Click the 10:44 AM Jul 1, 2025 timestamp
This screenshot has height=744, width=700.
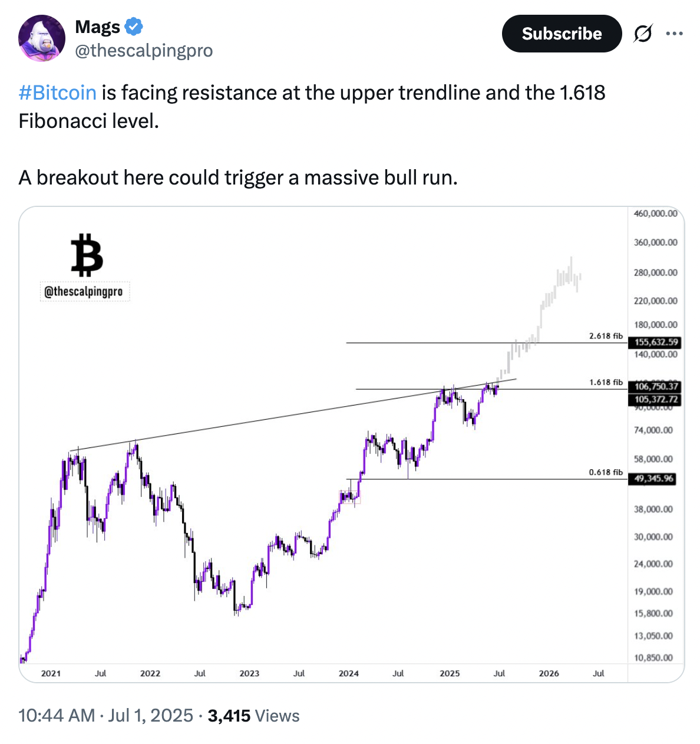pos(106,716)
